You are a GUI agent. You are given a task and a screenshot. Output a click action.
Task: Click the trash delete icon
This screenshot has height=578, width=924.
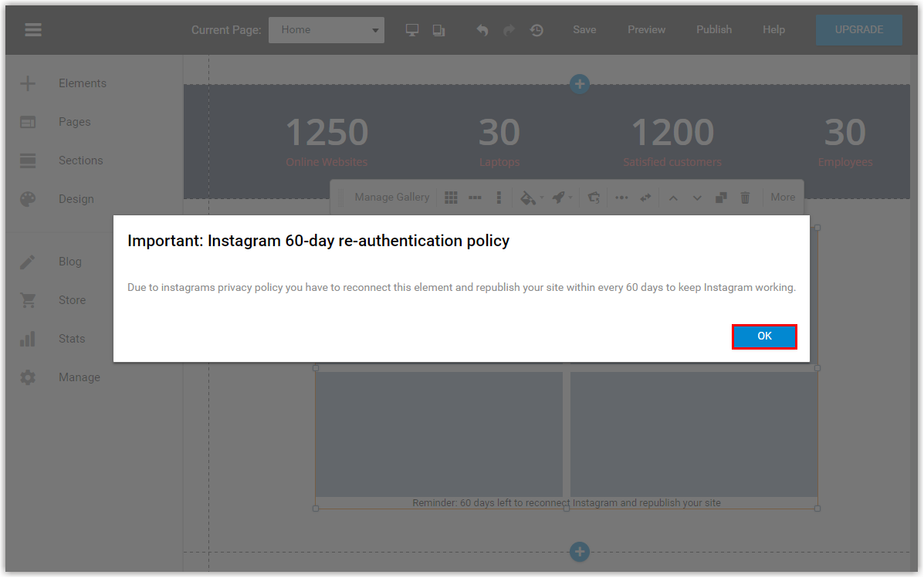pos(745,198)
